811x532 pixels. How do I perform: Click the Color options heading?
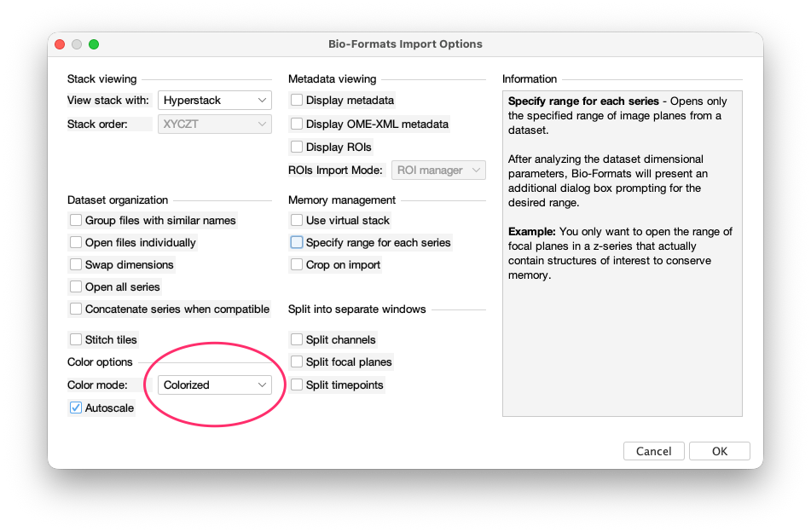point(100,361)
